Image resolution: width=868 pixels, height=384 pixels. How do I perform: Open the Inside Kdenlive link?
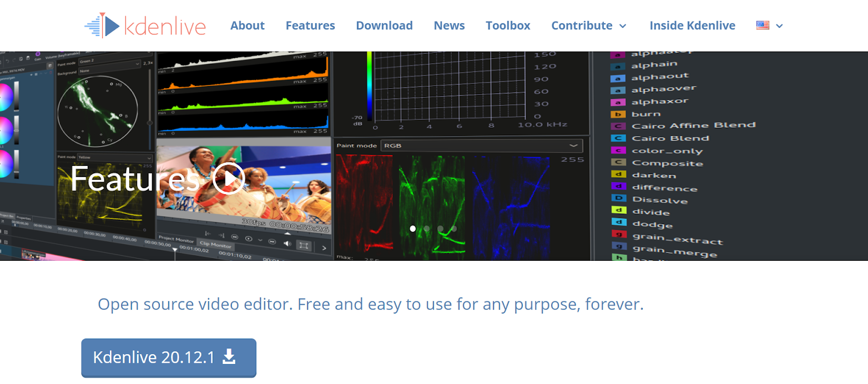tap(692, 26)
